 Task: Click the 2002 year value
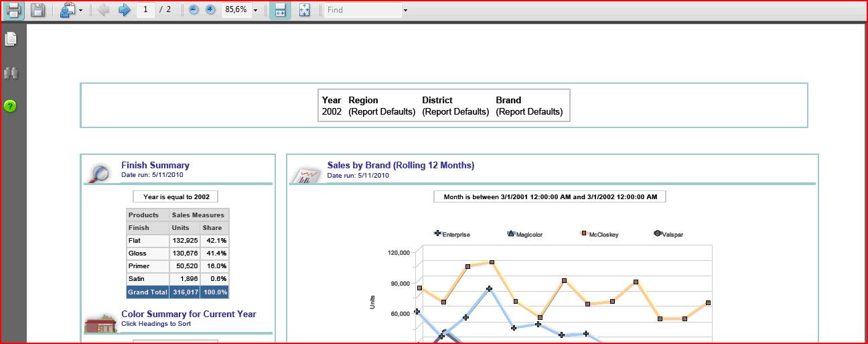(x=332, y=111)
